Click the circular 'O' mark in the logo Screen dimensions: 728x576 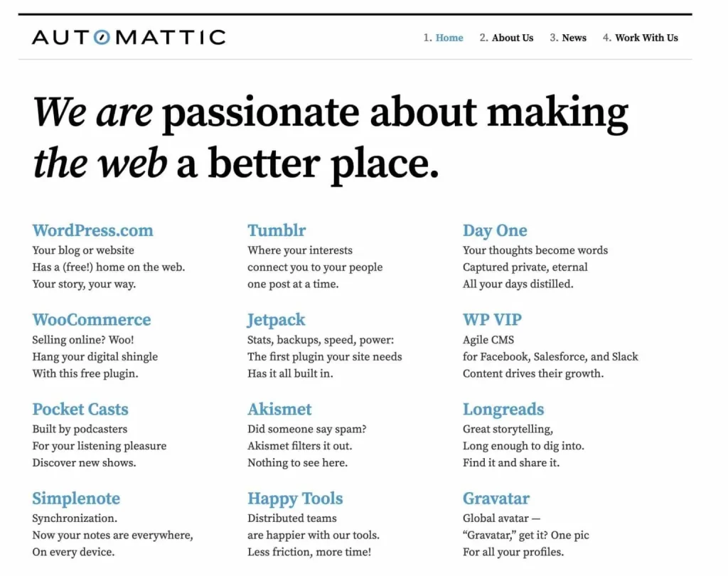tap(103, 38)
